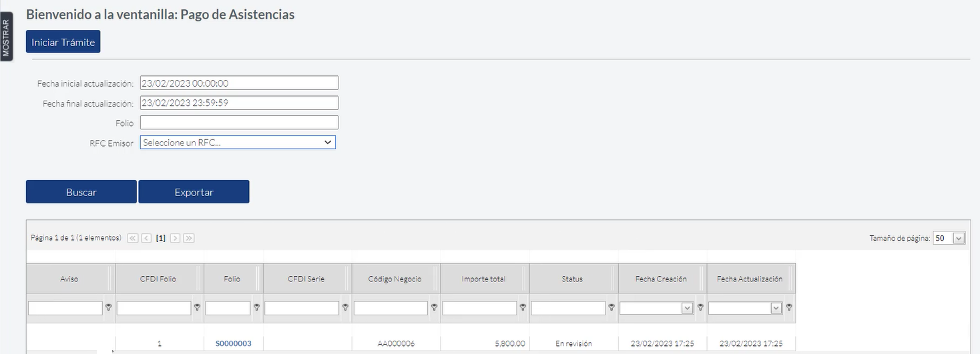Sort by Código Negocio column header
Viewport: 980px width, 354px height.
pyautogui.click(x=395, y=279)
